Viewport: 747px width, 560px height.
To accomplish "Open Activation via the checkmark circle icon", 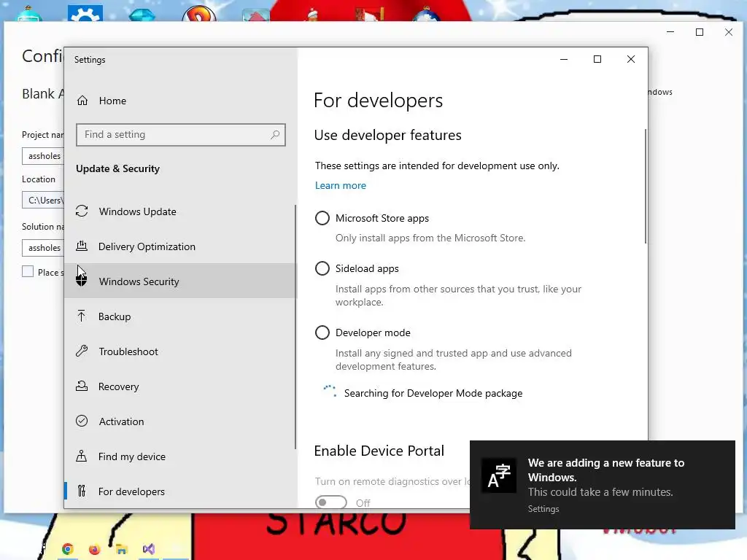I will [x=82, y=421].
